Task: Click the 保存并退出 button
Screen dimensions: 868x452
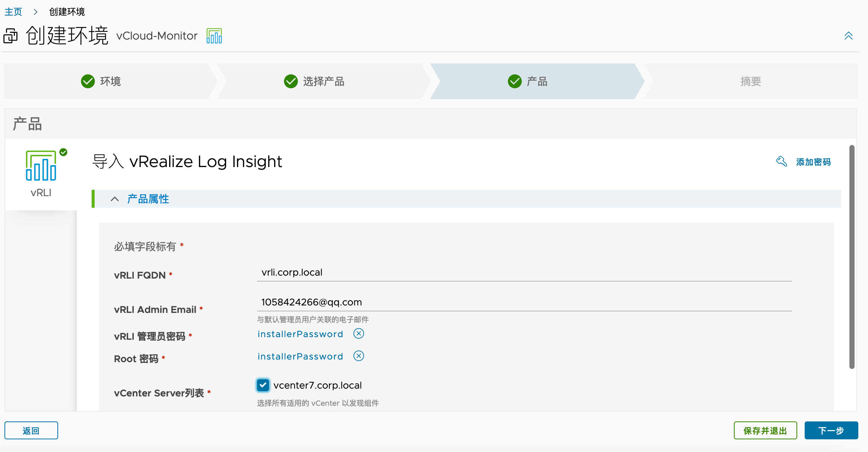Action: 765,431
